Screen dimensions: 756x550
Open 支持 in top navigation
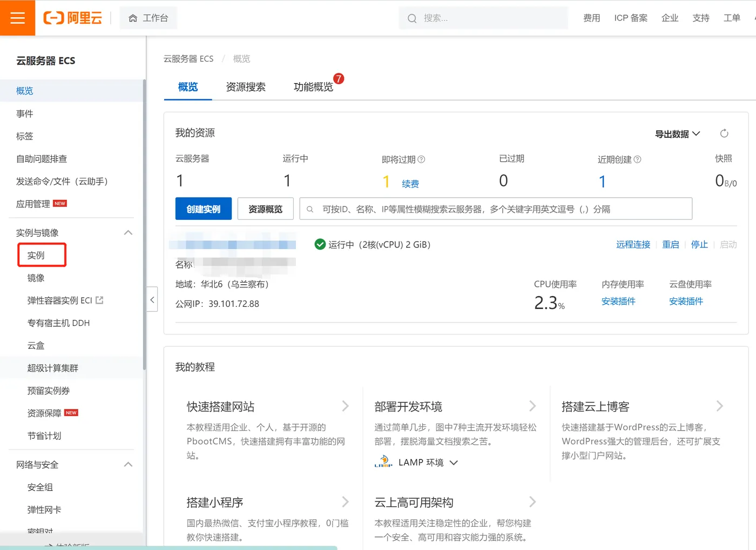701,18
